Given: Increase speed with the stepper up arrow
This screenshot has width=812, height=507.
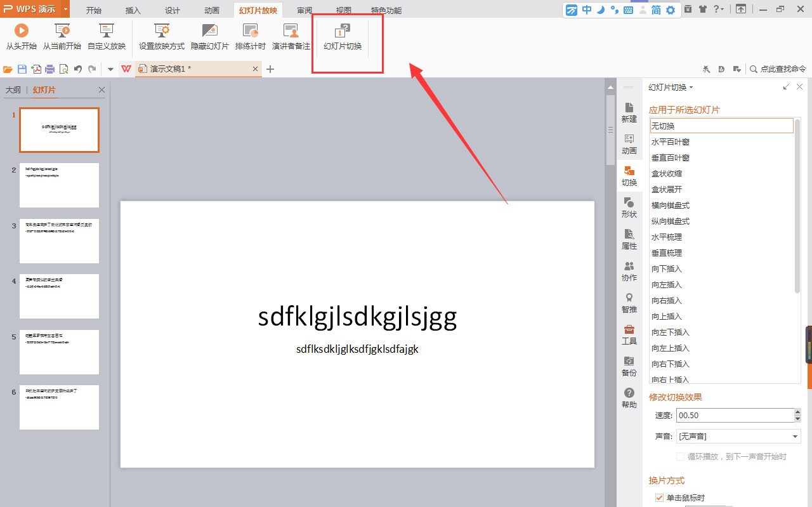Looking at the screenshot, I should (797, 412).
